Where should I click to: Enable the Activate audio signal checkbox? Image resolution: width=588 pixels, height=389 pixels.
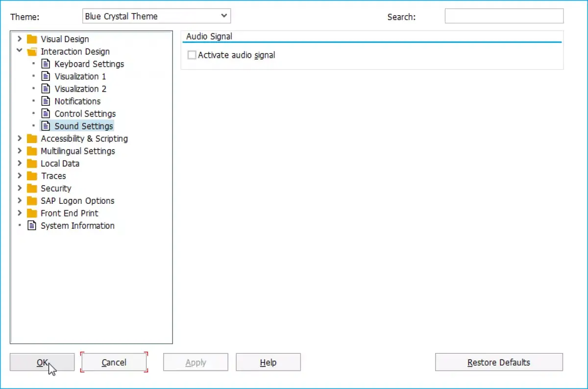tap(192, 55)
